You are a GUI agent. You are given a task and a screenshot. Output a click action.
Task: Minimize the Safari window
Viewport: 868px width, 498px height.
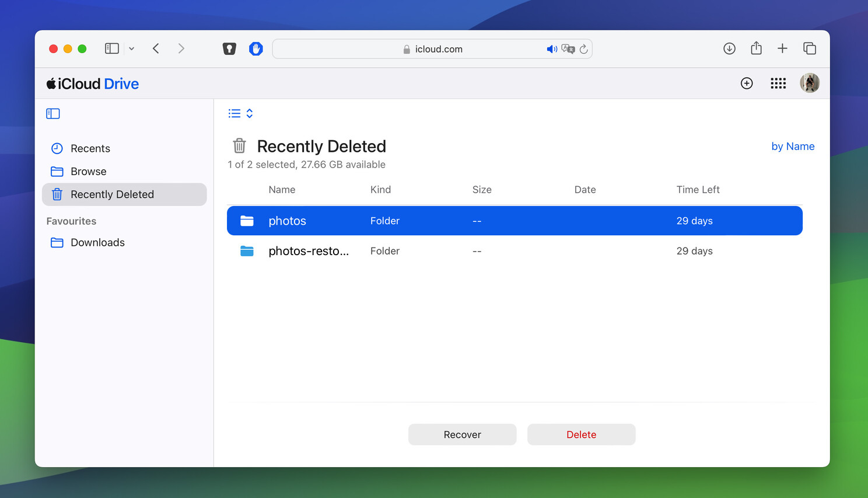[x=68, y=49]
